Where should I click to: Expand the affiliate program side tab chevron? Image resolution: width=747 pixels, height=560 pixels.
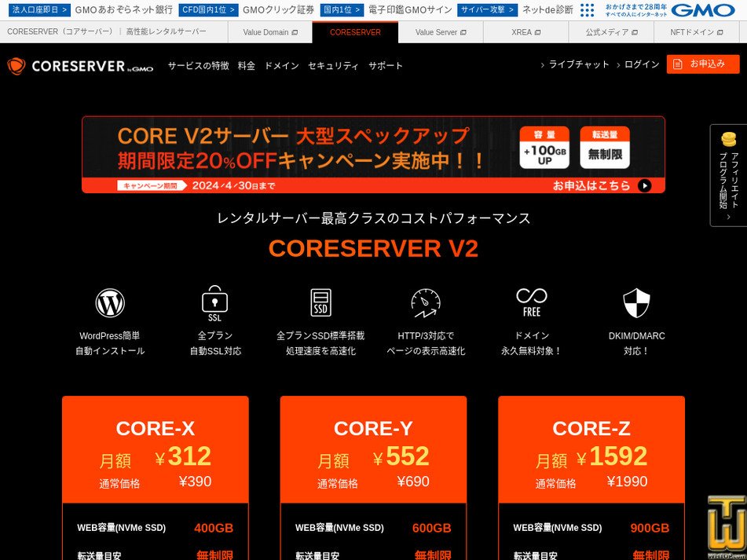pyautogui.click(x=728, y=216)
